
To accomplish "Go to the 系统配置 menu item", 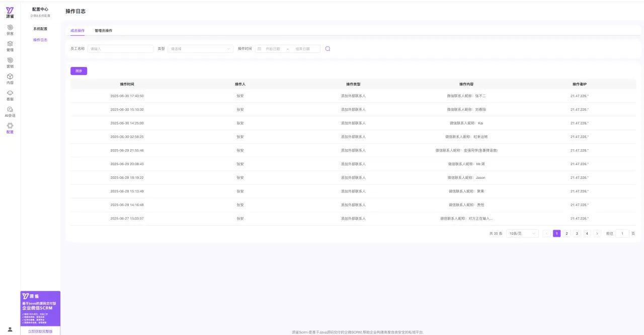I will [40, 29].
